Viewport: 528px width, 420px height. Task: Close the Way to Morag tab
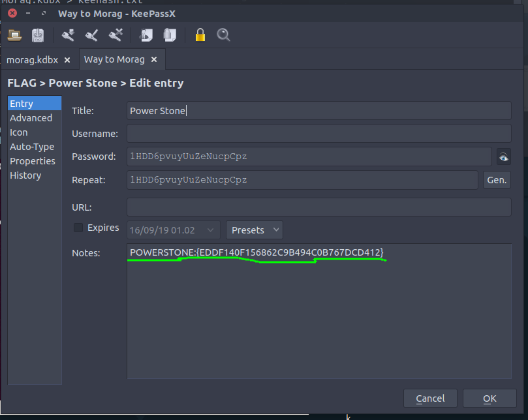[x=153, y=59]
